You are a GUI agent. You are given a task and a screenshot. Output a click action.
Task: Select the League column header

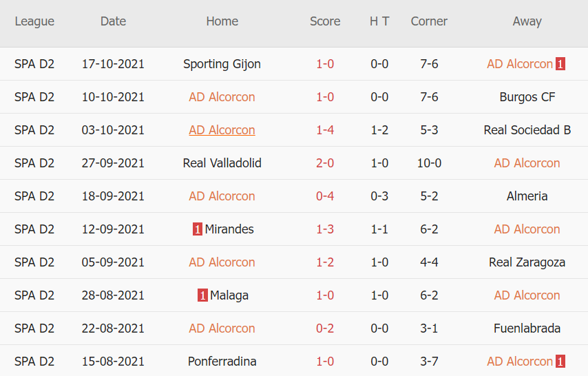tap(34, 21)
